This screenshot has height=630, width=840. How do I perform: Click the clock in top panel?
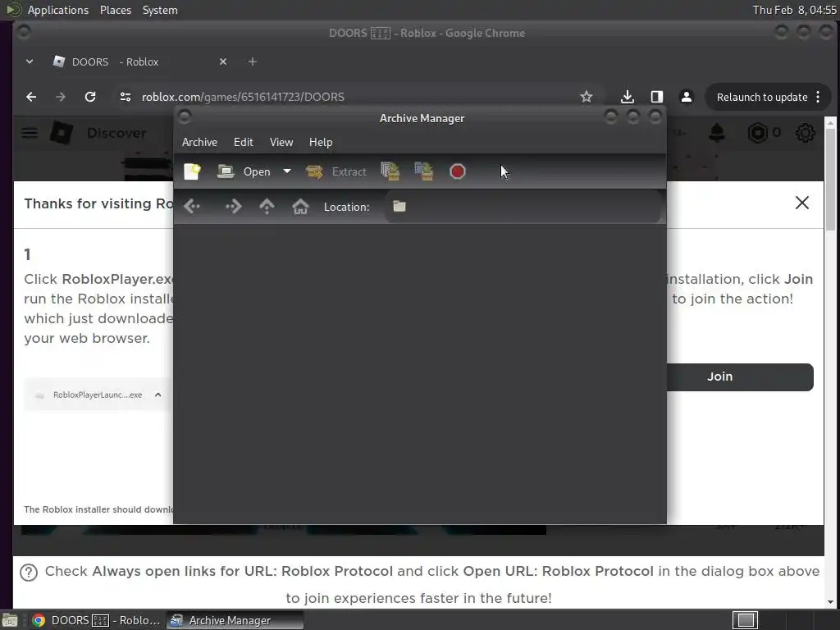coord(794,10)
